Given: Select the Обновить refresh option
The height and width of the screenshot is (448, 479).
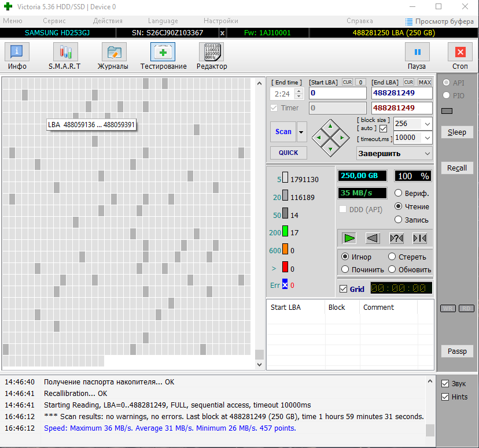Looking at the screenshot, I should [392, 269].
